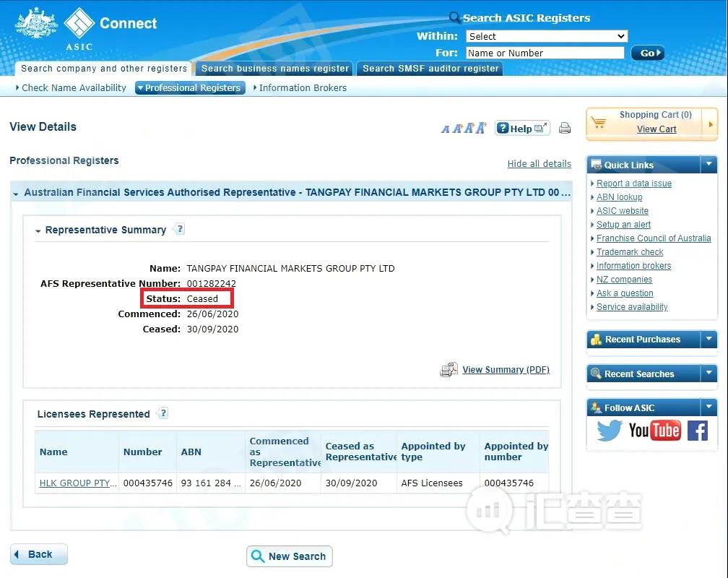Image resolution: width=728 pixels, height=578 pixels.
Task: Click Information brokers quick link
Action: pyautogui.click(x=634, y=266)
